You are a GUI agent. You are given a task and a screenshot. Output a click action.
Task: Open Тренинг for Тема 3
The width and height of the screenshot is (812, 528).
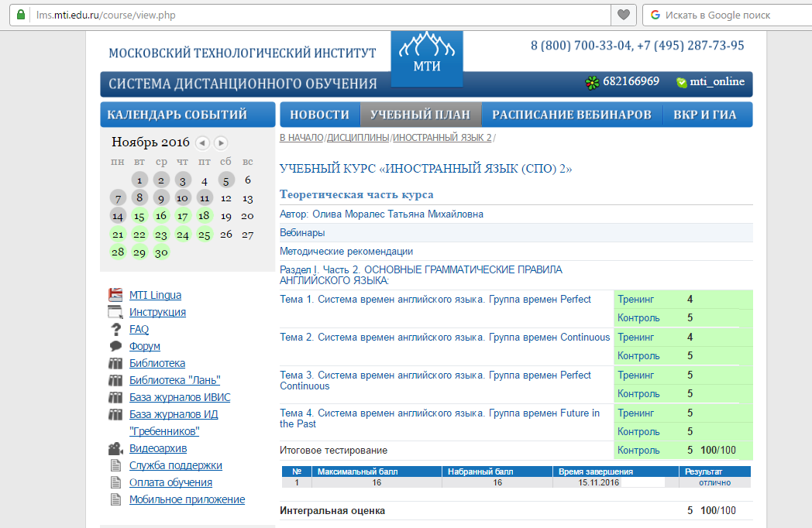635,375
